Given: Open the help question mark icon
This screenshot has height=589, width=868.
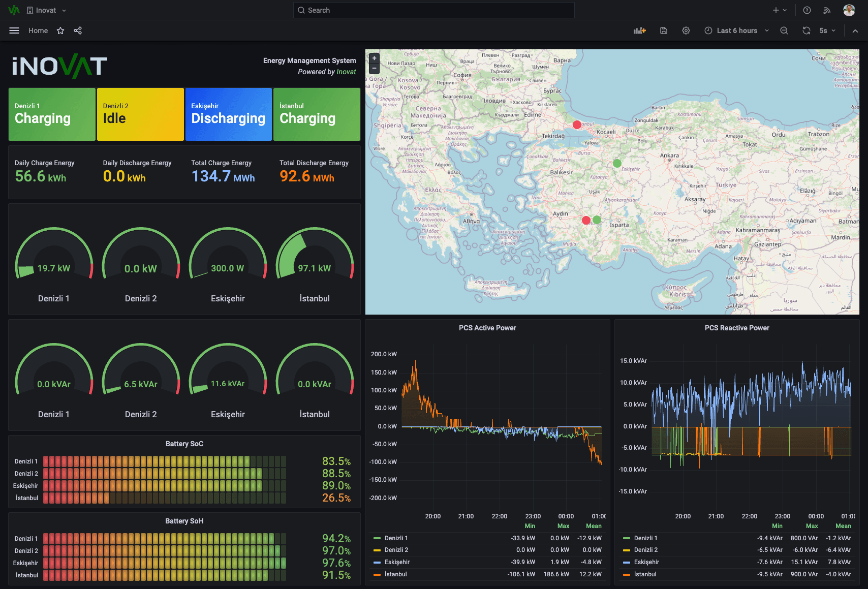Looking at the screenshot, I should [x=807, y=10].
